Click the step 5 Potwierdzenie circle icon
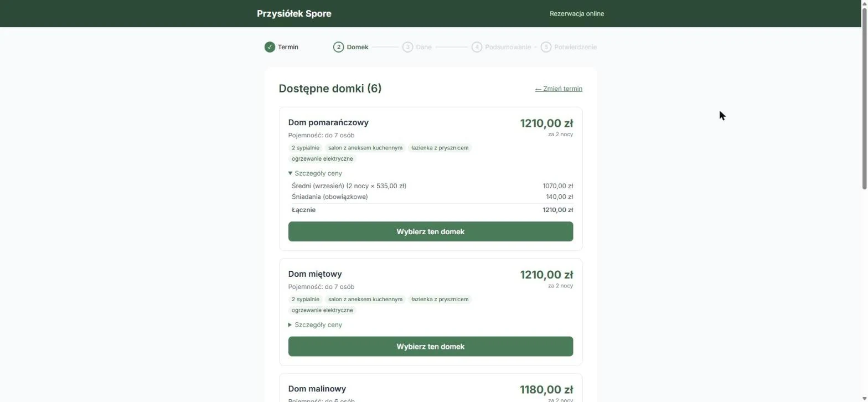This screenshot has width=868, height=402. pos(546,47)
